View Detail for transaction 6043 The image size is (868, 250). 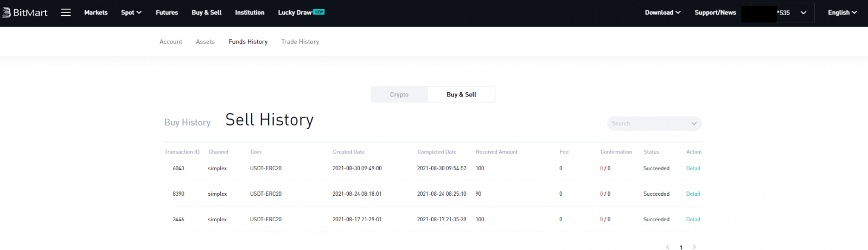[693, 168]
